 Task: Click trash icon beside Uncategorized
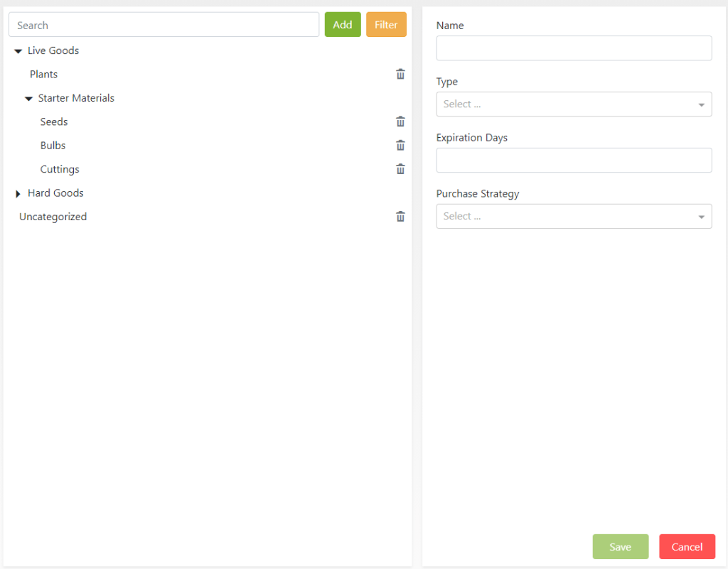point(400,217)
